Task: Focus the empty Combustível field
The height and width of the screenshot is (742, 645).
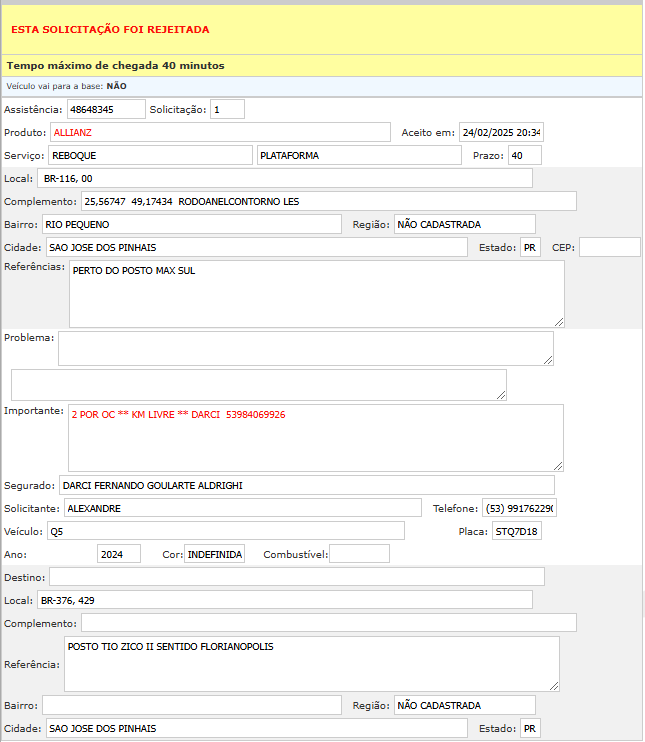Action: click(359, 554)
